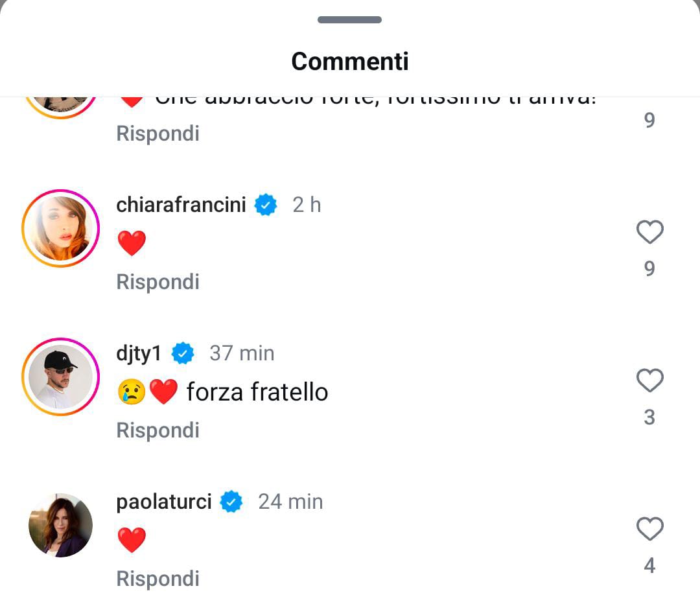Image resolution: width=700 pixels, height=606 pixels.
Task: Like chiarafrancini's heart comment
Action: coord(649,232)
